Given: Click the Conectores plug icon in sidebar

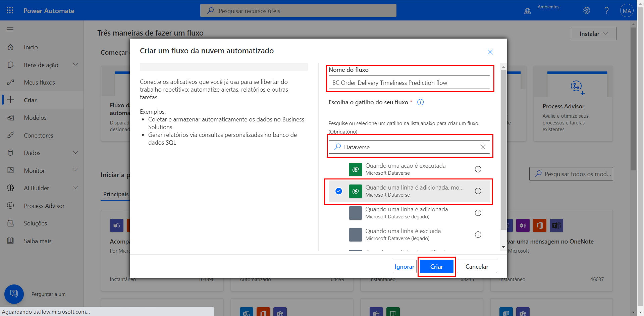Looking at the screenshot, I should [x=11, y=135].
